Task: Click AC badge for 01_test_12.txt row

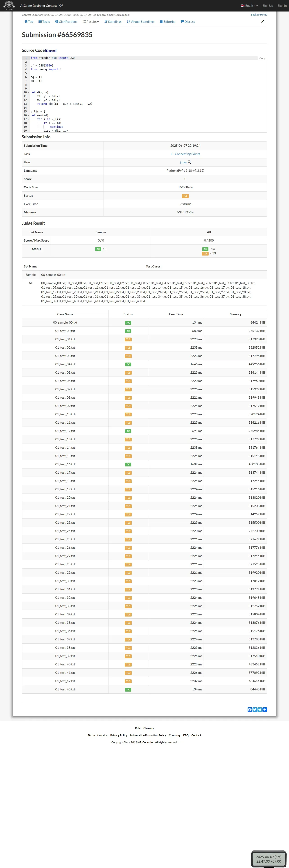Action: point(128,431)
